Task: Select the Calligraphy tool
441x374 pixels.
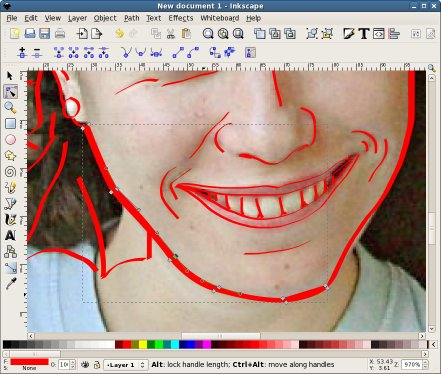Action: (10, 219)
